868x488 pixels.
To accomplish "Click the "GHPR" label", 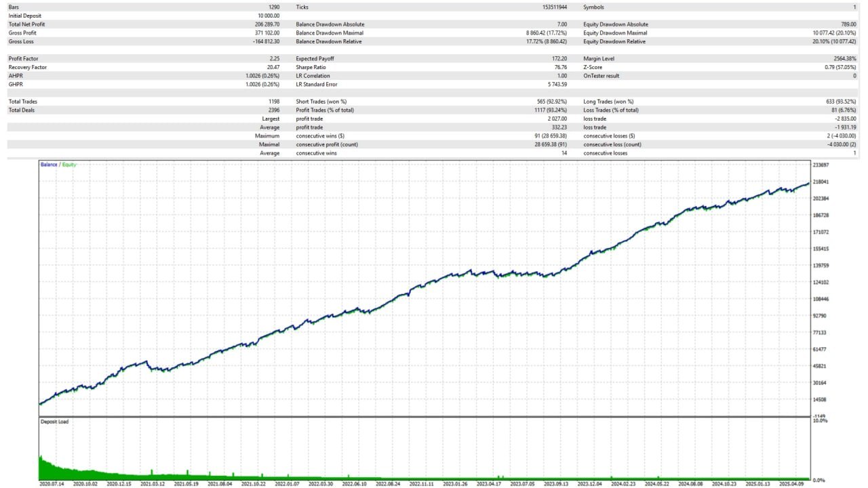I will (x=15, y=85).
